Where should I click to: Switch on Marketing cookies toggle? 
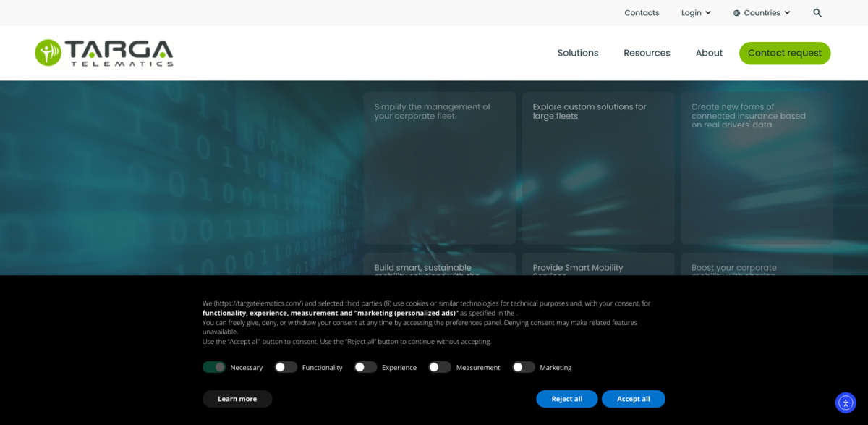523,367
